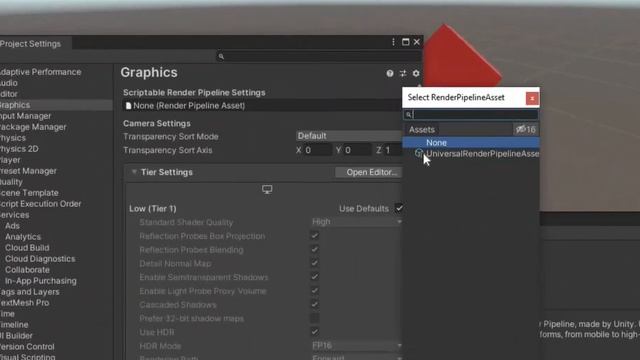Viewport: 640px width, 360px height.
Task: Toggle Use HDR checkbox
Action: pos(314,332)
